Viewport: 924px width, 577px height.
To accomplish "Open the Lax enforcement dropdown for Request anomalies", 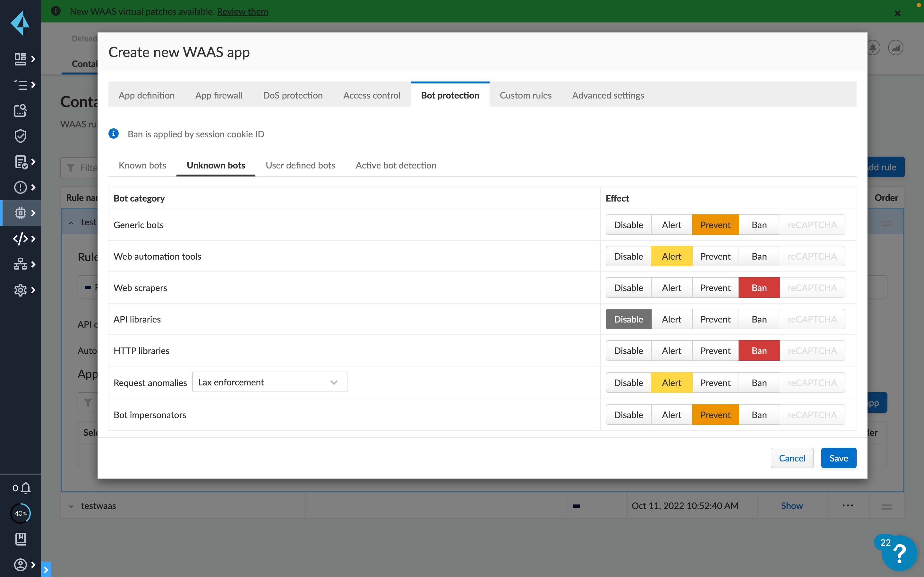I will tap(269, 382).
